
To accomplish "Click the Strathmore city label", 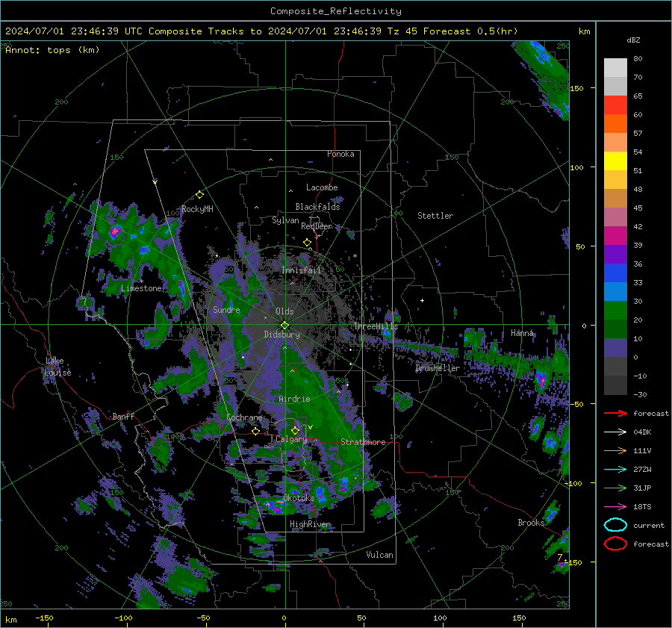I will click(x=363, y=442).
